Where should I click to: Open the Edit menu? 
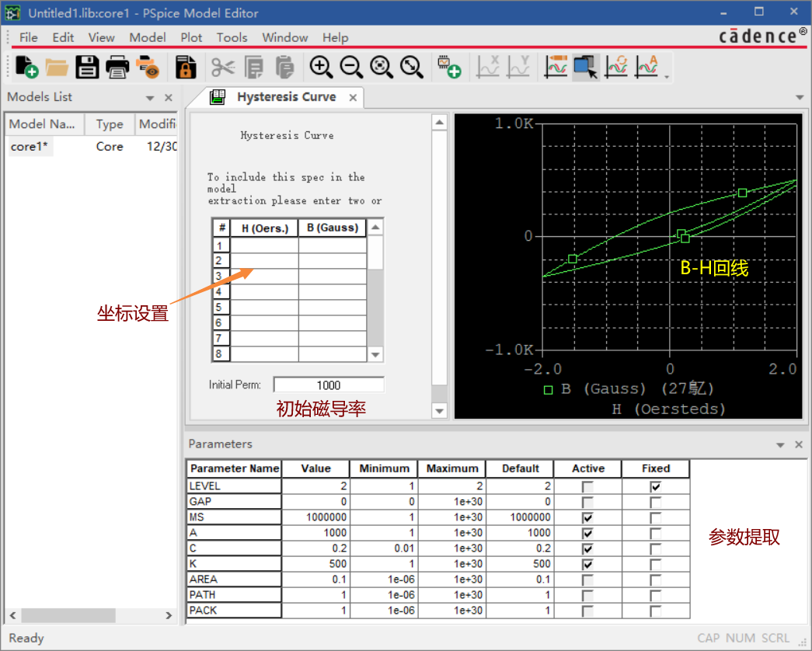63,37
